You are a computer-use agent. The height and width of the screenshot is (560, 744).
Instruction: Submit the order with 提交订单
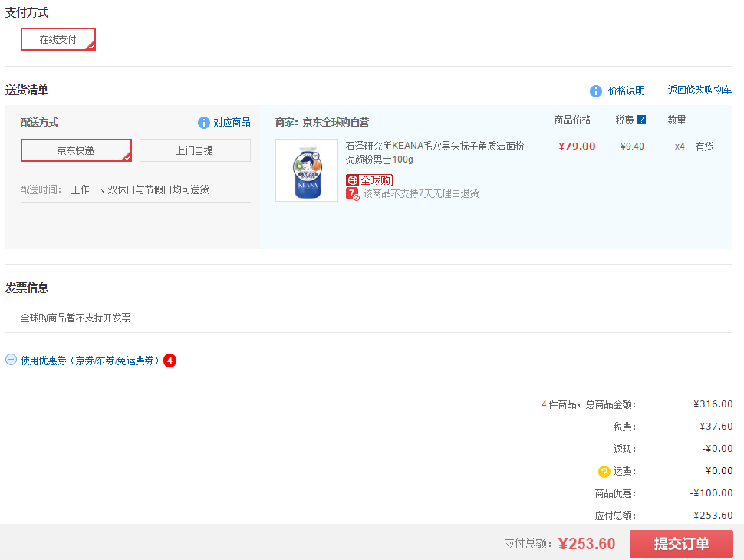point(681,543)
